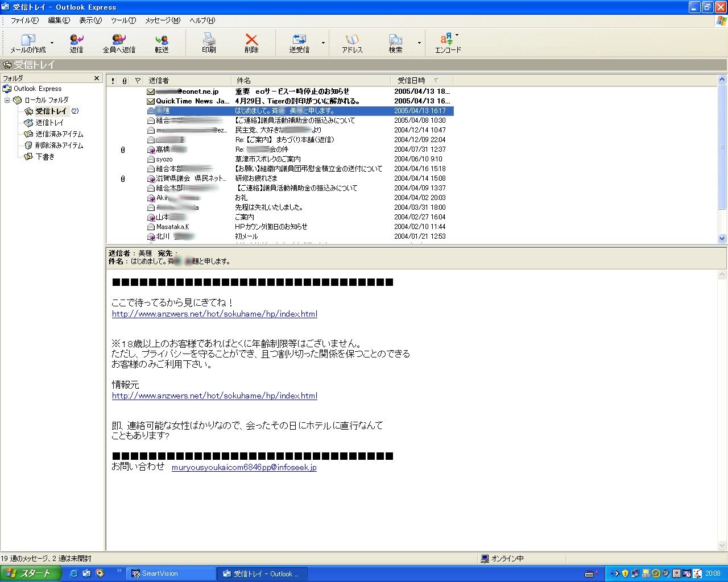
Task: Select the 削除済みアイテム folder
Action: [x=59, y=145]
